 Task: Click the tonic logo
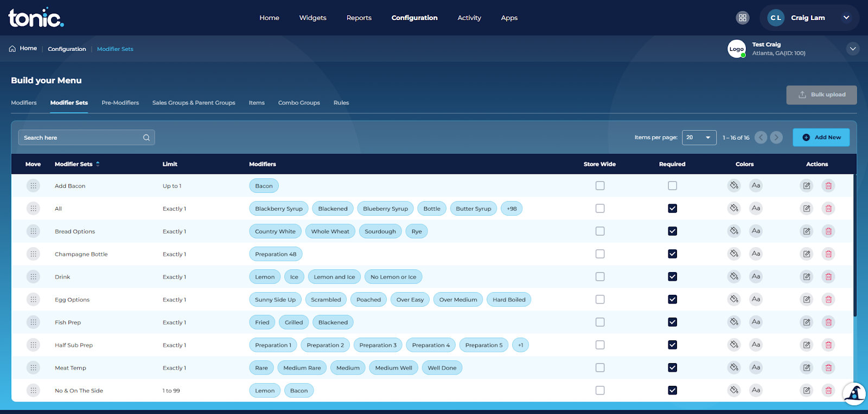tap(36, 18)
